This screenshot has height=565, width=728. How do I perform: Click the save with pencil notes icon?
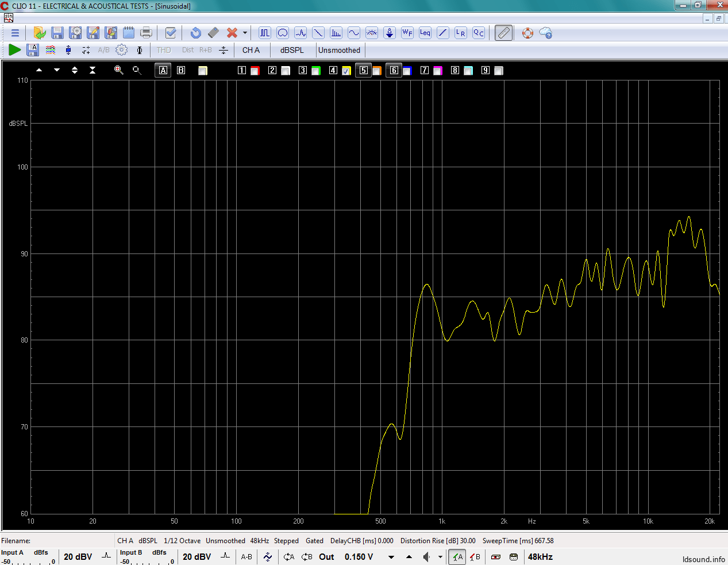click(93, 33)
